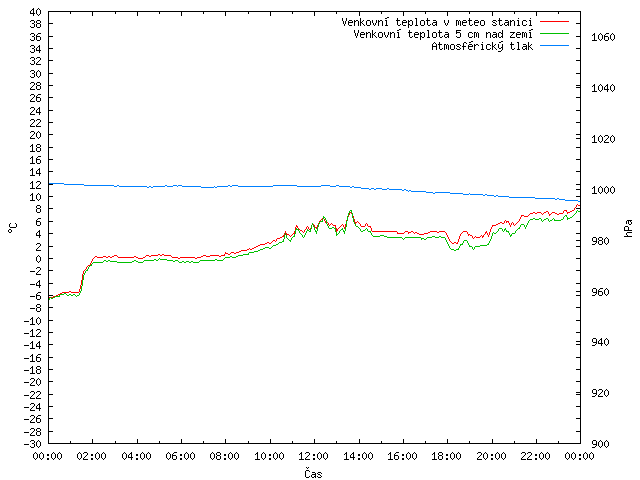The height and width of the screenshot is (480, 640).
Task: Click the x-axis label '12:00'
Action: click(x=313, y=456)
